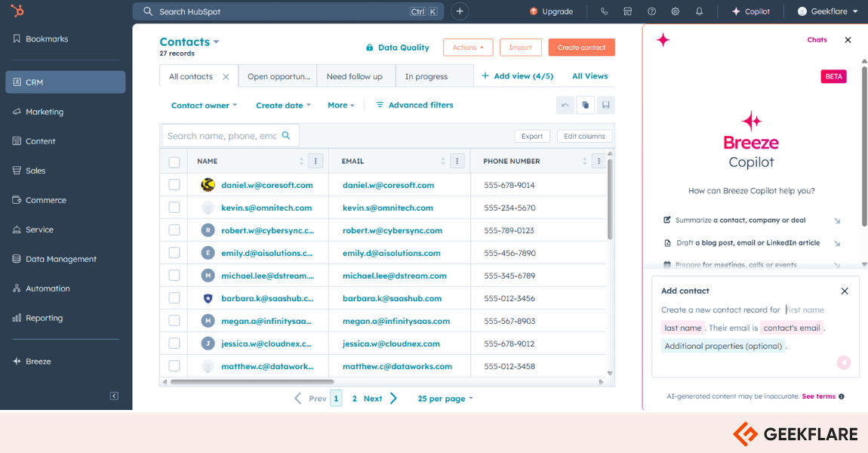Select checkbox for emily.d@aisolutions.com row
The image size is (868, 453).
174,253
